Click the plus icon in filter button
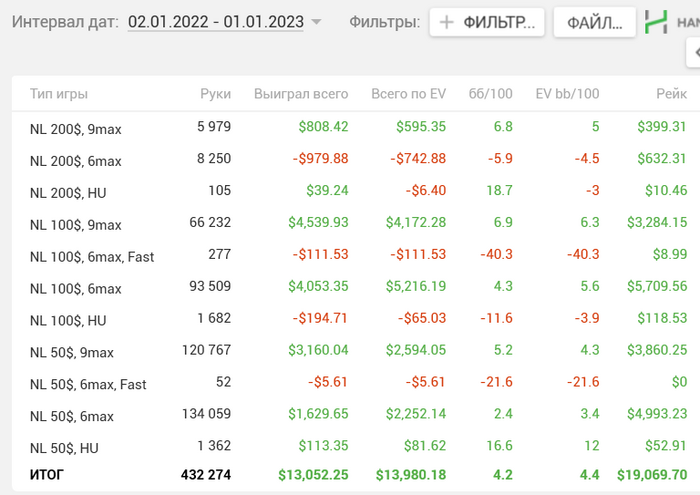The width and height of the screenshot is (700, 495). 446,22
